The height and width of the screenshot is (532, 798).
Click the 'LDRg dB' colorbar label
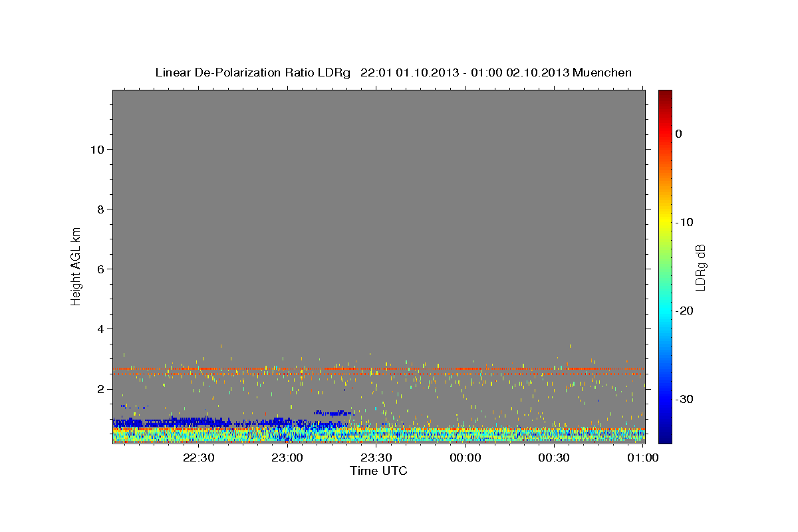pyautogui.click(x=700, y=267)
